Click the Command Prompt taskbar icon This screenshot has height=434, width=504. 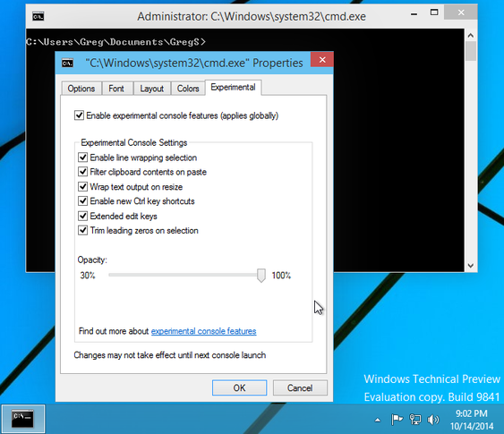click(22, 419)
